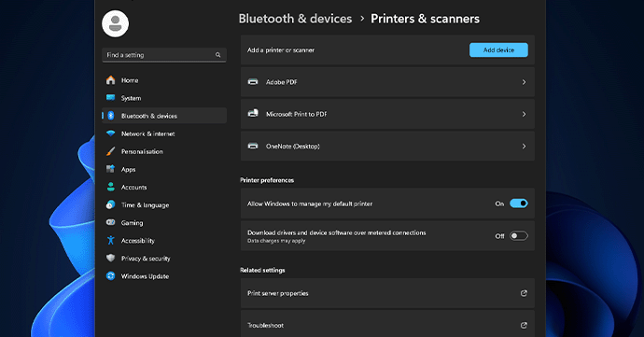Click the Personalisation paintbrush icon
This screenshot has width=644, height=337.
pos(110,151)
